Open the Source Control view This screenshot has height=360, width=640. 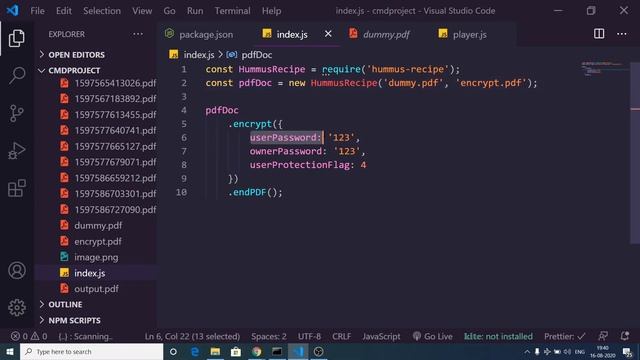point(16,113)
